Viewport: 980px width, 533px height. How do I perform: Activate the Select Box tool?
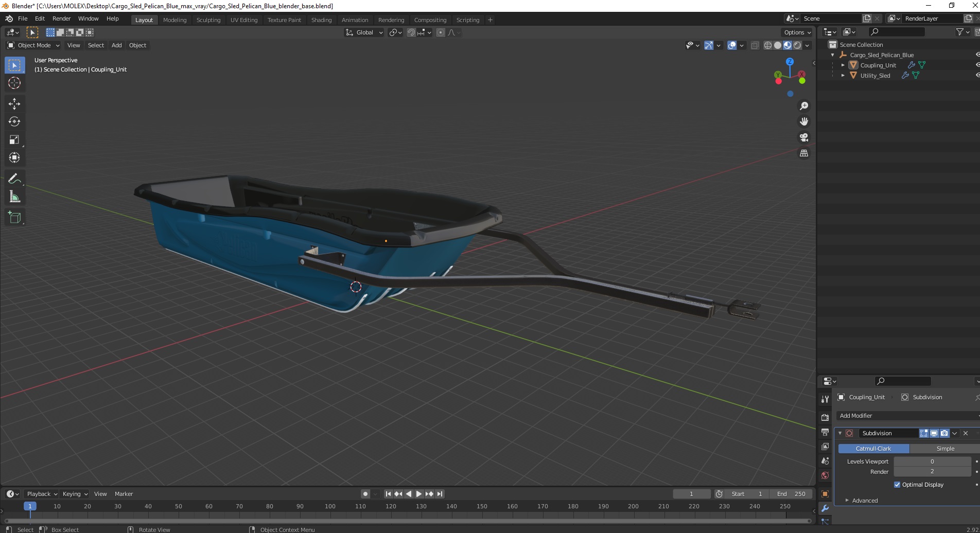[x=14, y=65]
